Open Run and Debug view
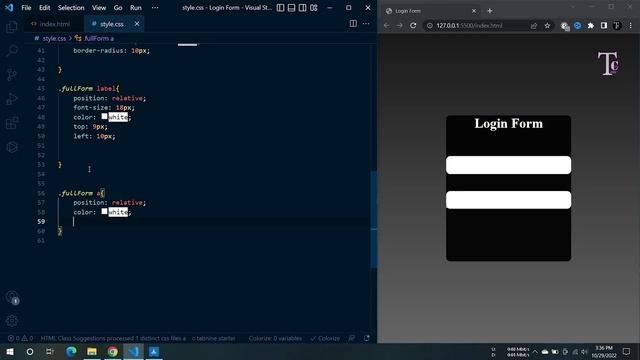The width and height of the screenshot is (640, 360). click(12, 99)
